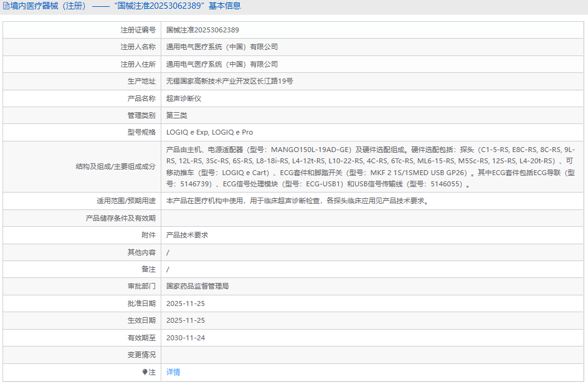Click the document icon before 境内医疗器械 title
The width and height of the screenshot is (588, 387).
6,6
